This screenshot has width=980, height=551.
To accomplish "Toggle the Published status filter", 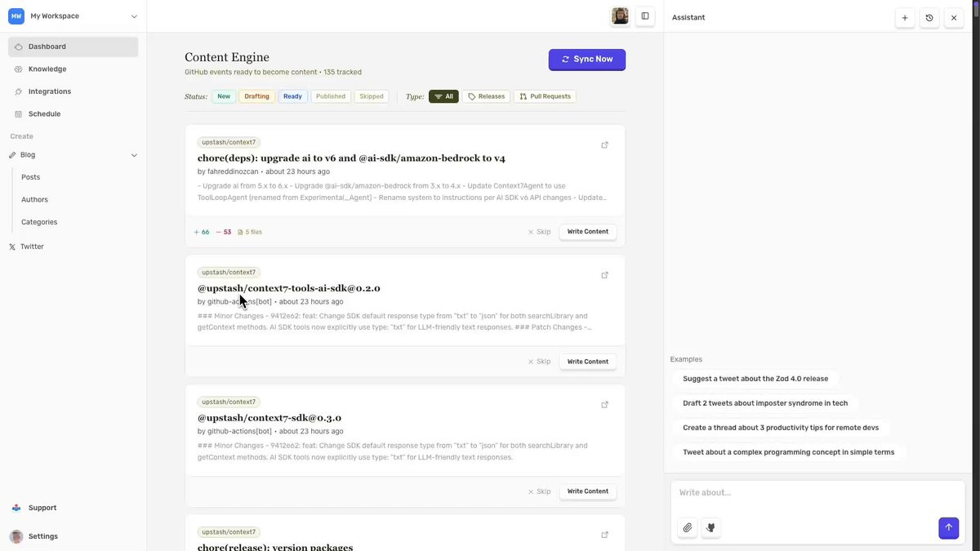I will click(331, 96).
